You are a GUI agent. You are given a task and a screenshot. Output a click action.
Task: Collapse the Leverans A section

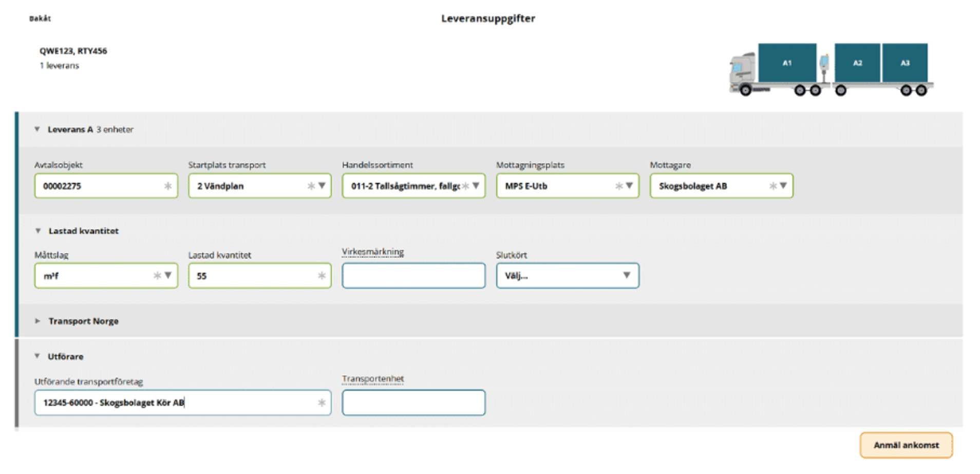click(37, 129)
